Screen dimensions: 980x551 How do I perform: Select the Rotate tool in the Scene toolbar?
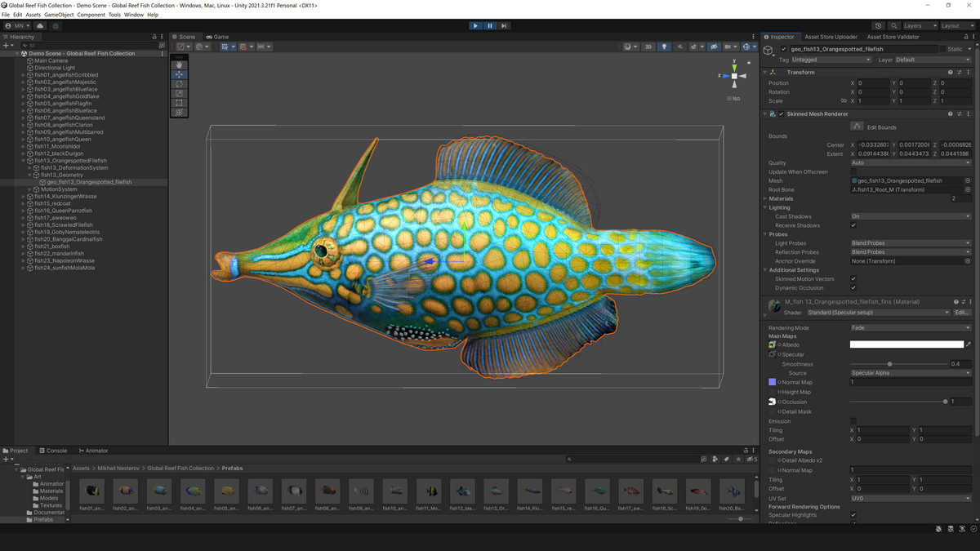(179, 84)
